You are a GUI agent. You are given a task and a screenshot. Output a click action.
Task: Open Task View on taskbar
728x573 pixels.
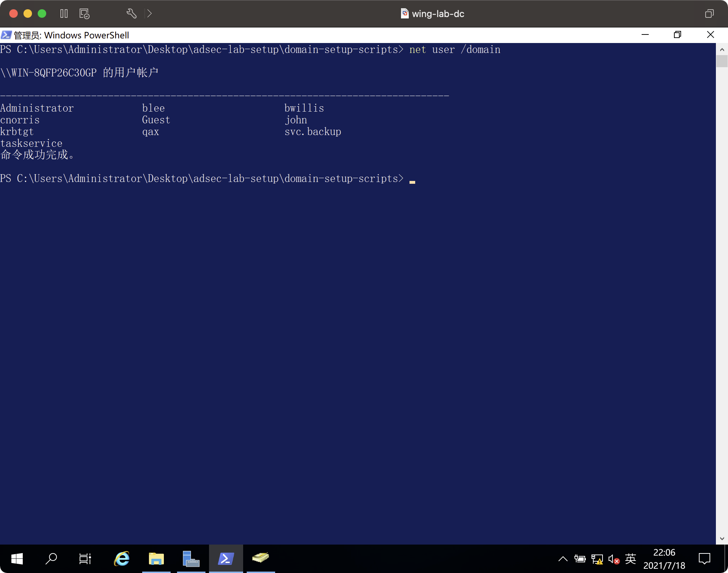coord(85,559)
